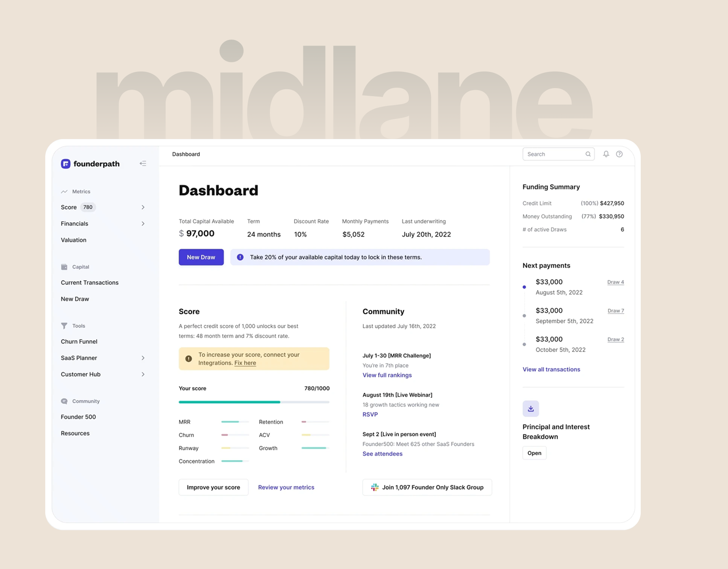Screen dimensions: 728x569
Task: Click the $330,950 Money Outstanding value
Action: pos(612,216)
